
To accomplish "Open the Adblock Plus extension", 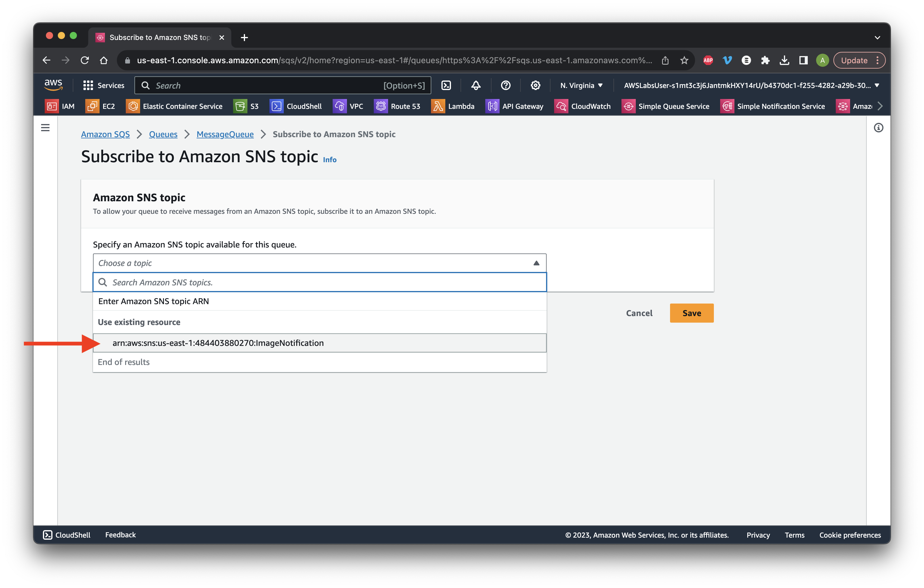I will pos(708,60).
